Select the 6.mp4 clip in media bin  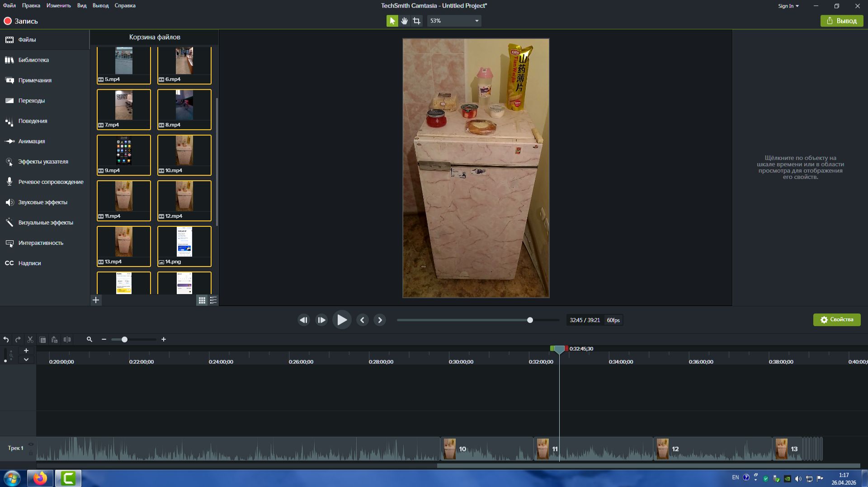pos(184,65)
